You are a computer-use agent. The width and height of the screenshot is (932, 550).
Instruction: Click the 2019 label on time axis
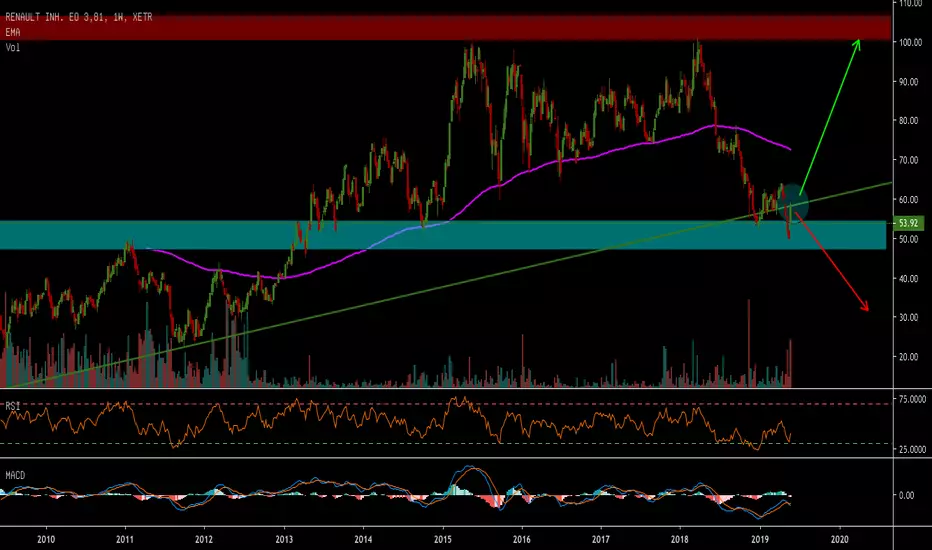pos(760,540)
